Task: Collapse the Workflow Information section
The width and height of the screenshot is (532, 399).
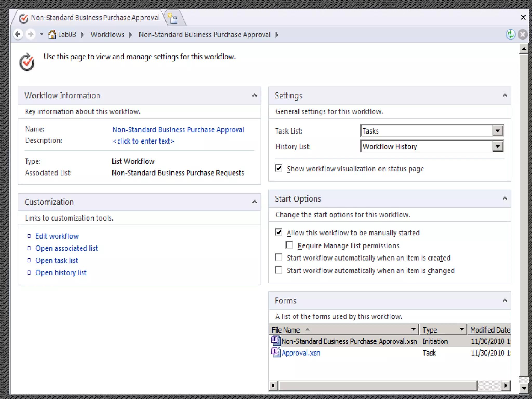Action: pyautogui.click(x=254, y=95)
